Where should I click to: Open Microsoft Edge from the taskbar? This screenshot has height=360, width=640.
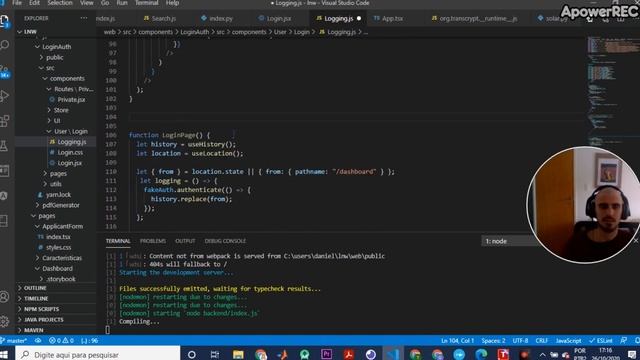[x=481, y=354]
